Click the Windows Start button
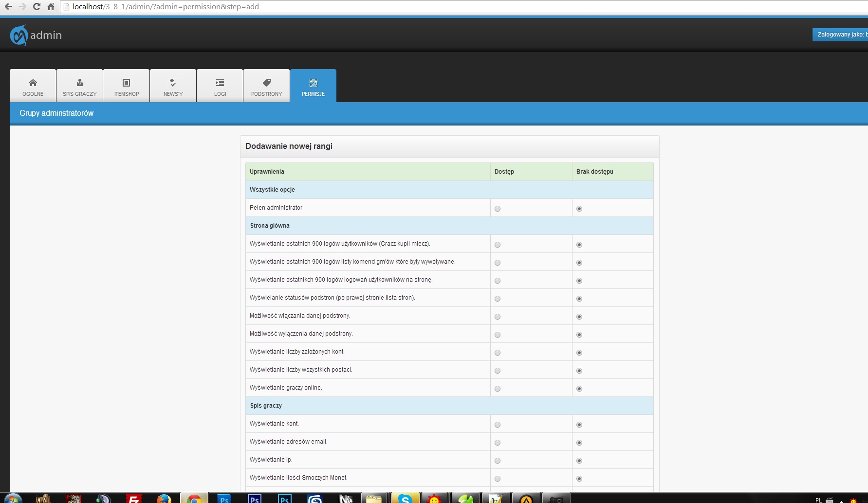 click(x=13, y=499)
